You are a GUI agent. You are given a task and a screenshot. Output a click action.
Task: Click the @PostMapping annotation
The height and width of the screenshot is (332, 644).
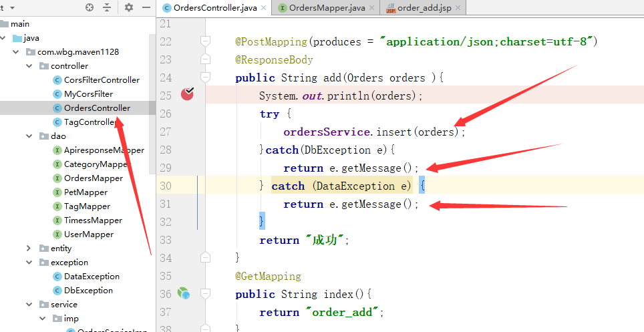pyautogui.click(x=271, y=41)
